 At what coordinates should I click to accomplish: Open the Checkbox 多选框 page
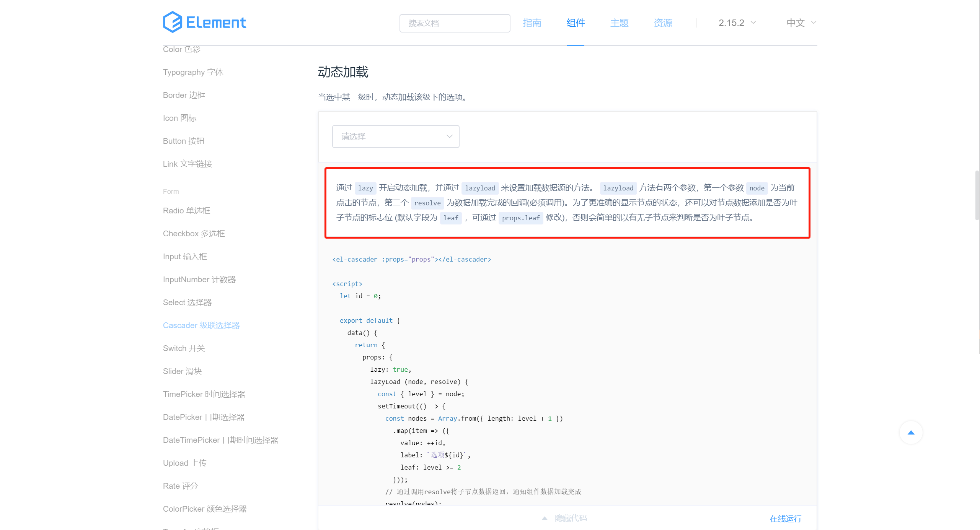coord(194,233)
